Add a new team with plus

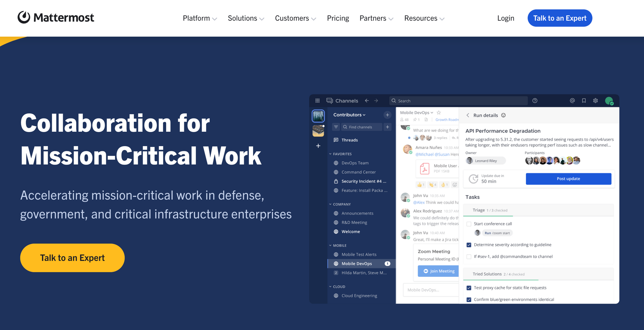click(x=318, y=146)
